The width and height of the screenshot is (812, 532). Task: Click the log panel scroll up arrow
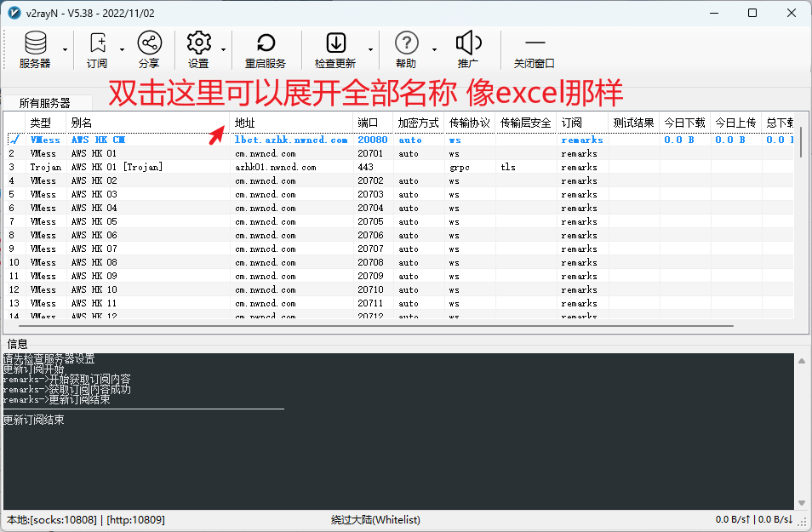click(x=802, y=361)
